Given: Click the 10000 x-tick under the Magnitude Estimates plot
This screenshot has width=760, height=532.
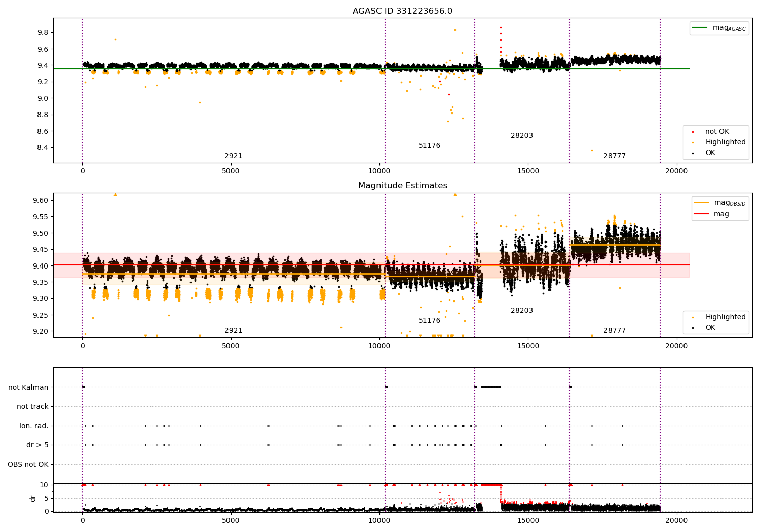Looking at the screenshot, I should click(x=379, y=346).
